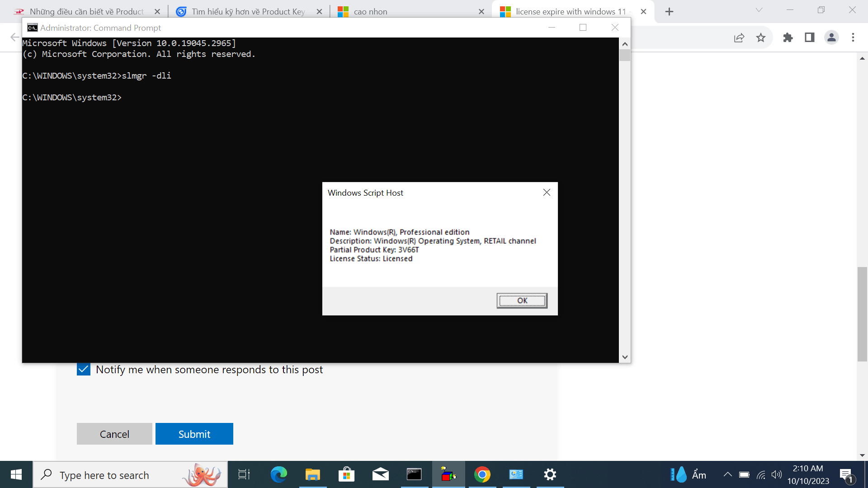This screenshot has width=868, height=488.
Task: Open File Explorer from taskbar
Action: (x=312, y=474)
